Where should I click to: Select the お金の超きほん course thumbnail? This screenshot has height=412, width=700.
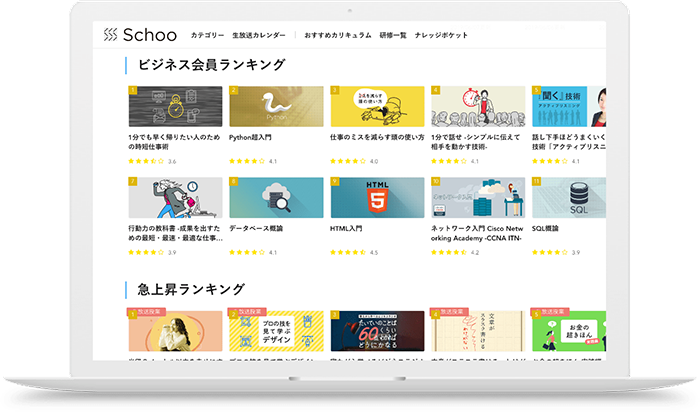click(x=568, y=330)
